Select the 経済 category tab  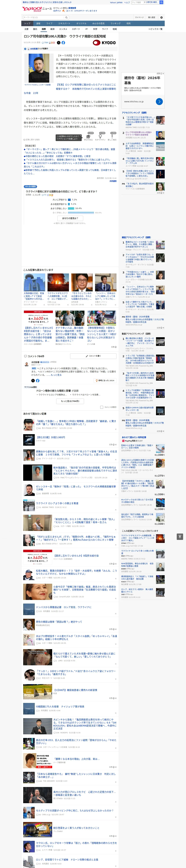coord(52,29)
